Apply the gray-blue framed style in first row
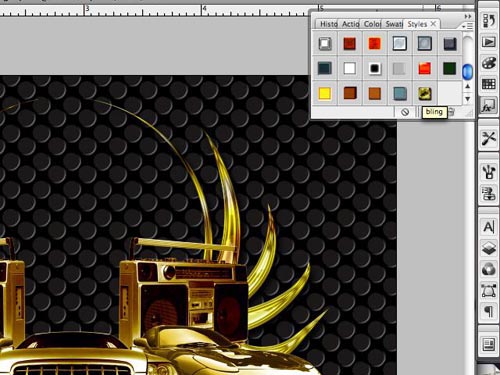Screen dimensions: 500x375 pyautogui.click(x=425, y=43)
